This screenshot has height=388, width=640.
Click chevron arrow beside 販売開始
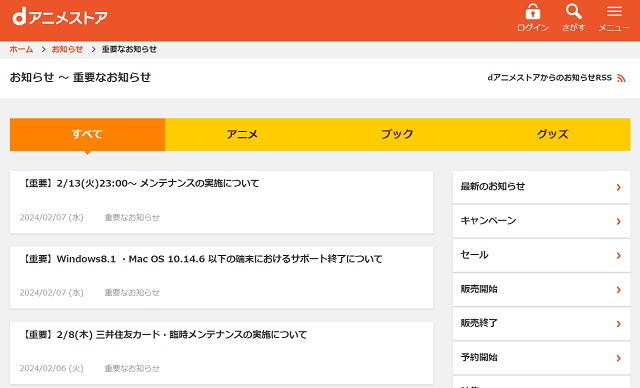pyautogui.click(x=619, y=290)
